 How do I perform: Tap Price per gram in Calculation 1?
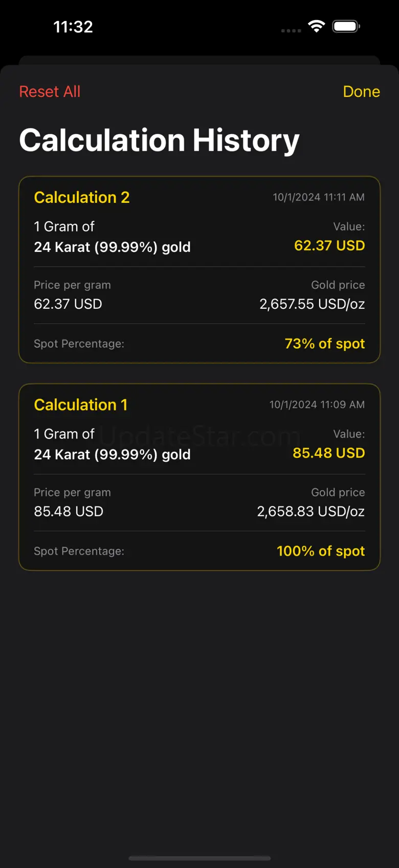pyautogui.click(x=72, y=493)
